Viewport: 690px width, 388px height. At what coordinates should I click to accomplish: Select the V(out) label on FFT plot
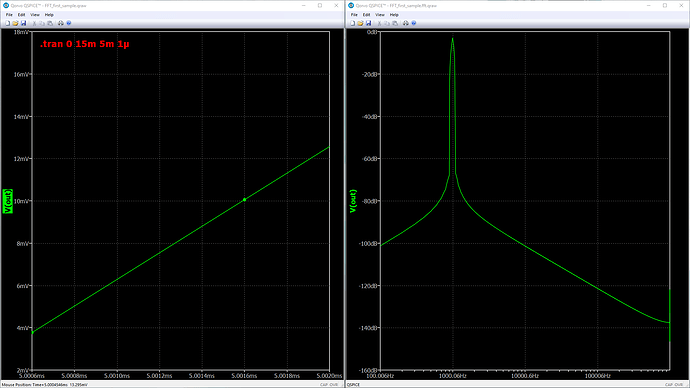pos(353,201)
